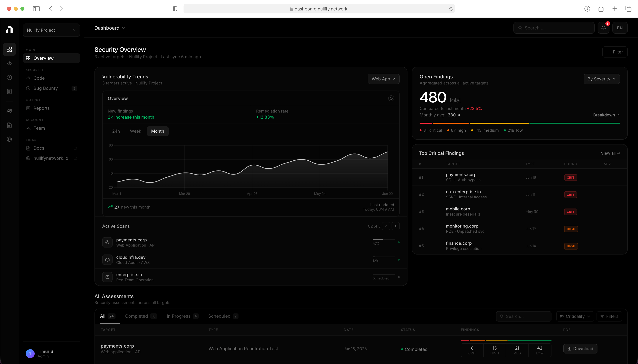Click the Nullify logo icon
This screenshot has height=364, width=638.
(x=9, y=30)
